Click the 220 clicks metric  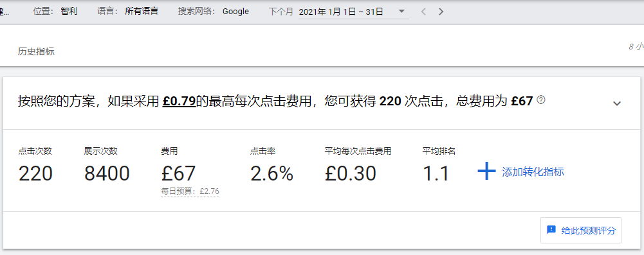tap(35, 173)
